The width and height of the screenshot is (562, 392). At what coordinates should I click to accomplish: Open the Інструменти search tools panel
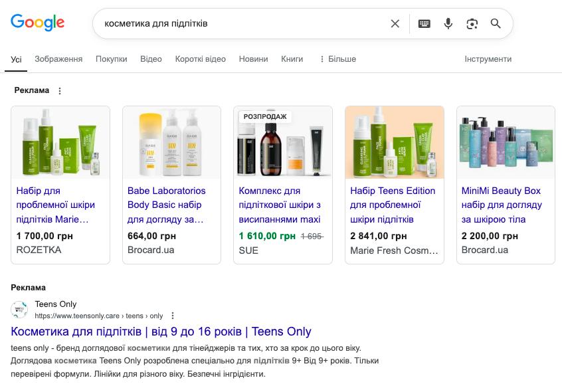tap(488, 59)
